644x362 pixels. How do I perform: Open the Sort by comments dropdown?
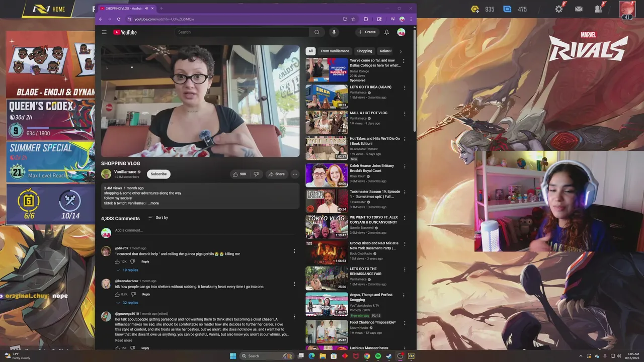158,218
